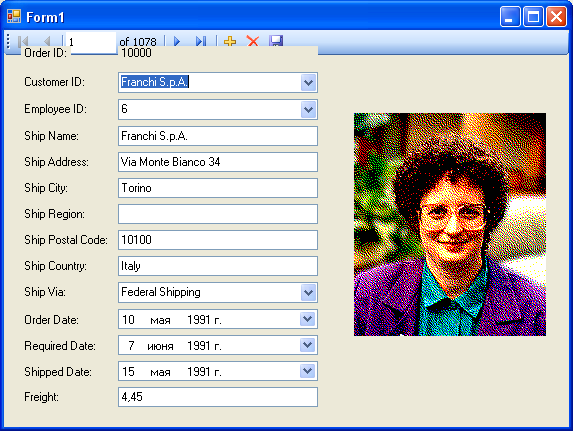The image size is (573, 431).
Task: Maximize the Form1 window
Action: pos(533,16)
